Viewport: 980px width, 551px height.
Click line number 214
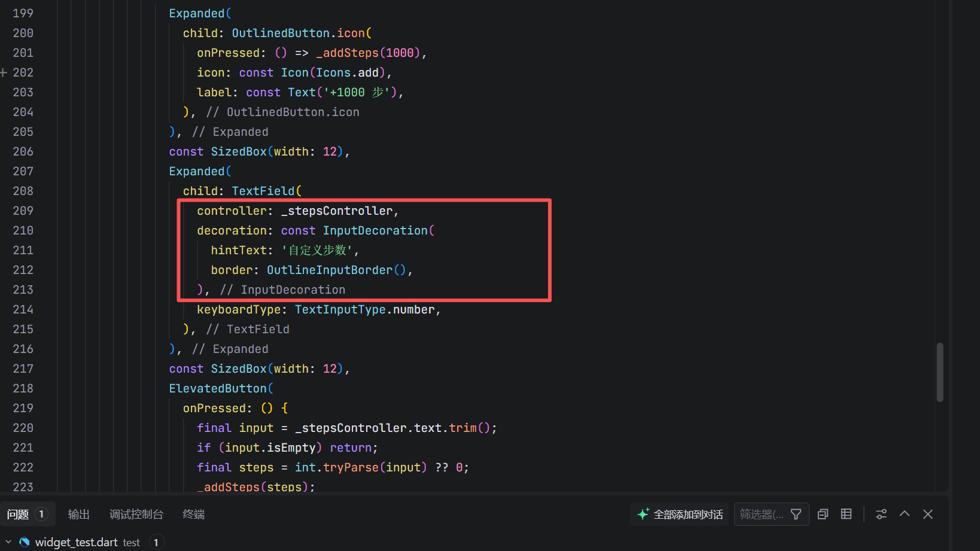pyautogui.click(x=23, y=309)
